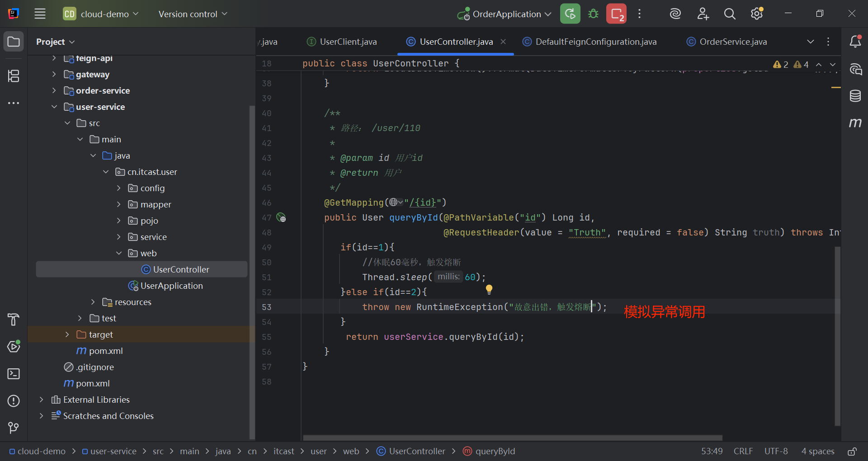Click cursor position 53:49 in status bar
868x461 pixels.
[x=712, y=451]
